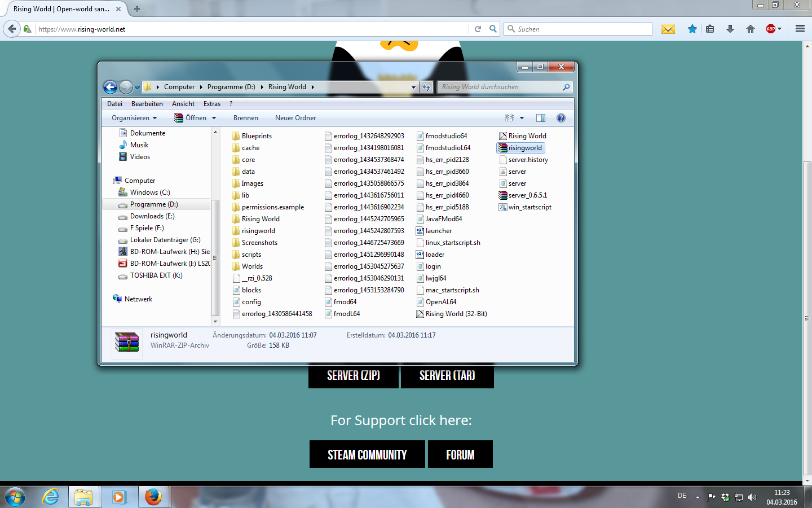Open the view options dropdown arrow
This screenshot has height=508, width=812.
(522, 118)
